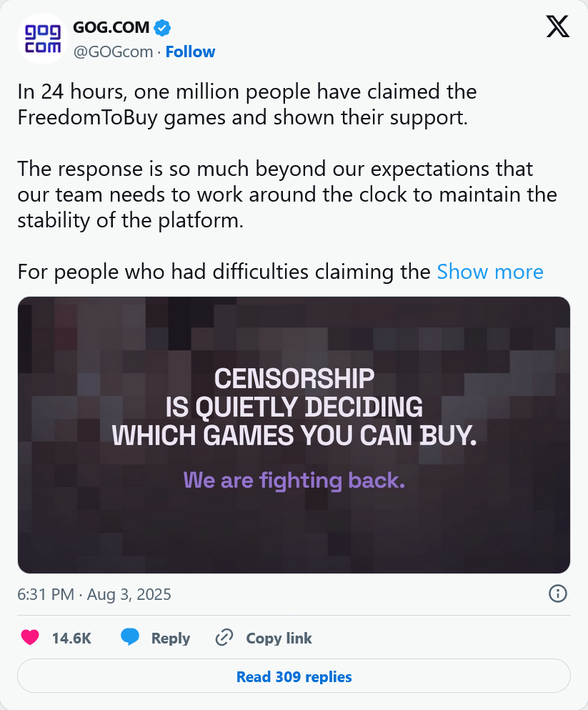The height and width of the screenshot is (710, 588).
Task: Like the post with the heart icon
Action: pyautogui.click(x=30, y=638)
